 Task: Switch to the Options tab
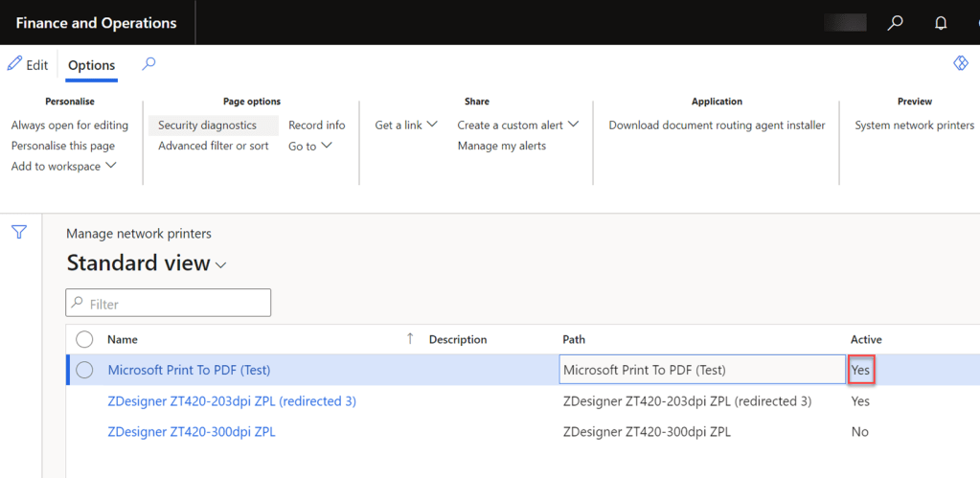pyautogui.click(x=91, y=65)
